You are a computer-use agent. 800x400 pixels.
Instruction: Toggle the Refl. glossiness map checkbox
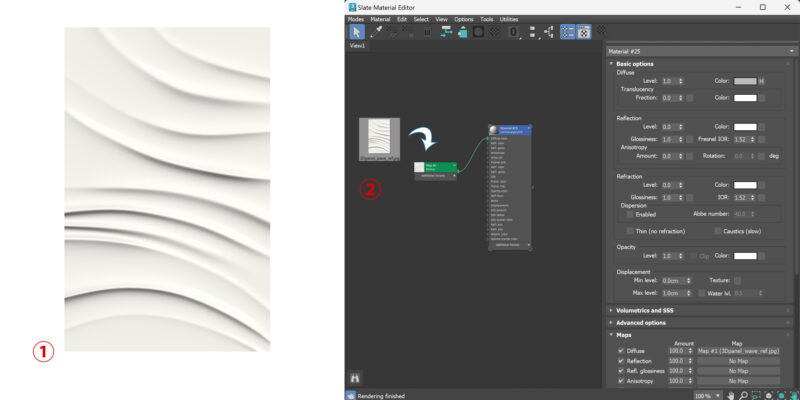click(621, 371)
